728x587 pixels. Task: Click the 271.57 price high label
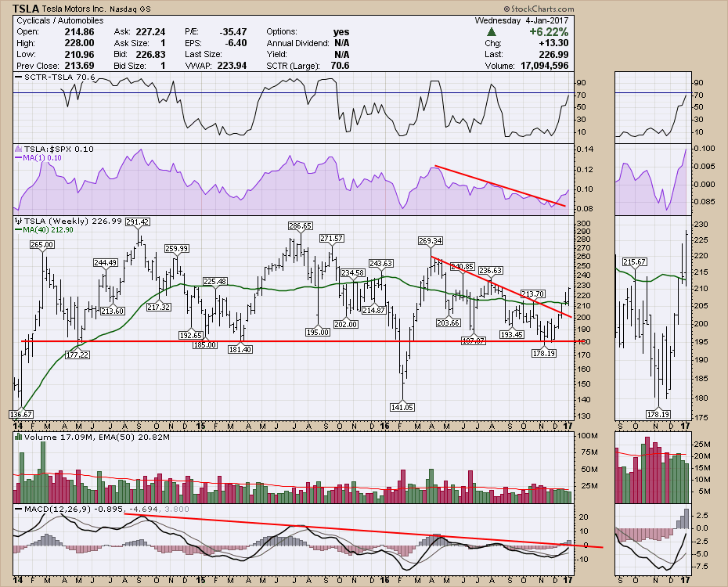coord(331,238)
